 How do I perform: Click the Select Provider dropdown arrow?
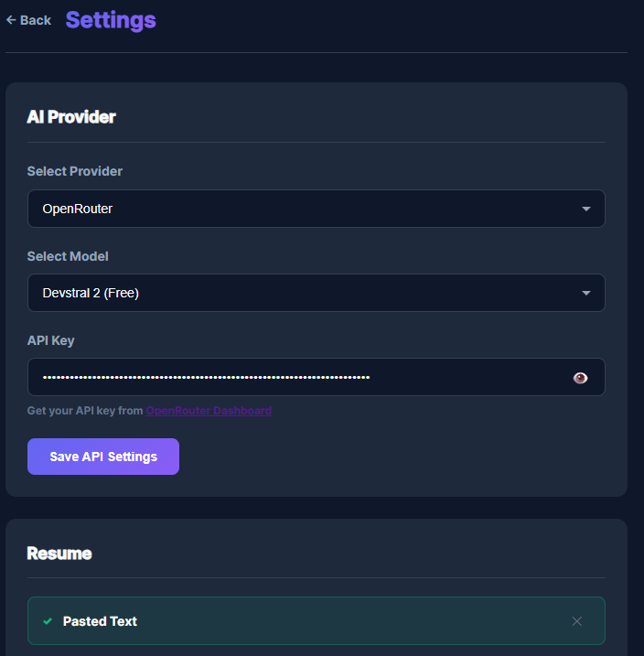click(x=586, y=209)
